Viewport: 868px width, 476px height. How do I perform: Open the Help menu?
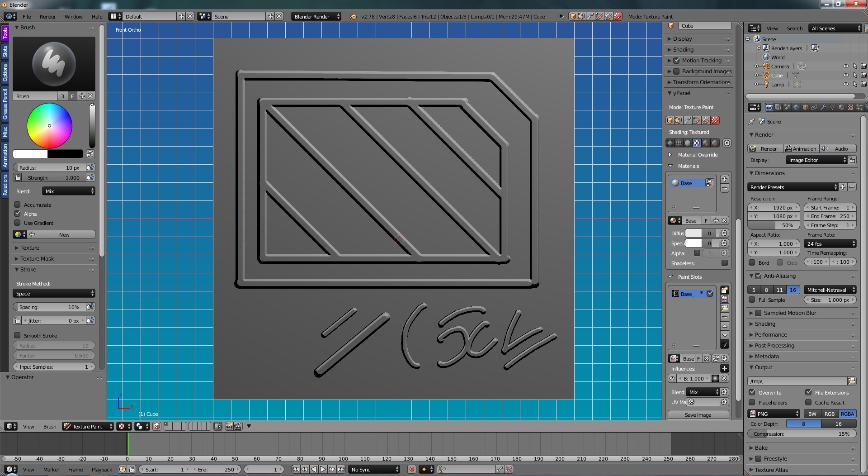point(97,16)
